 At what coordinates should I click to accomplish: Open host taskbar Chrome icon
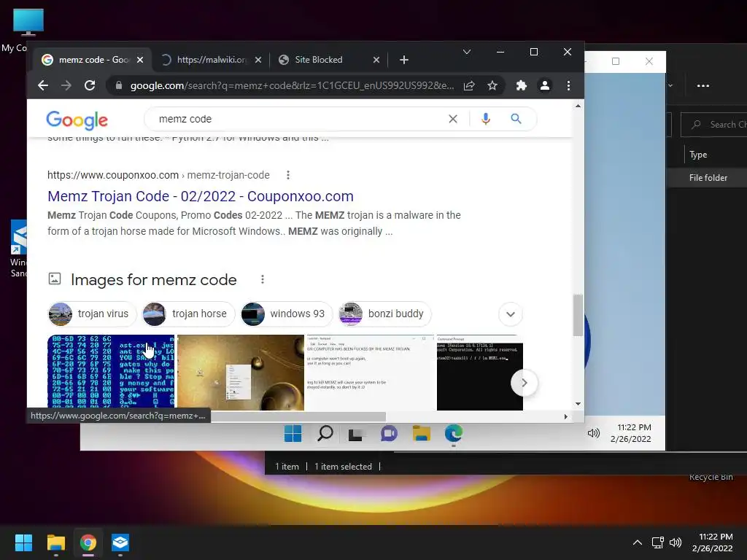(x=88, y=542)
